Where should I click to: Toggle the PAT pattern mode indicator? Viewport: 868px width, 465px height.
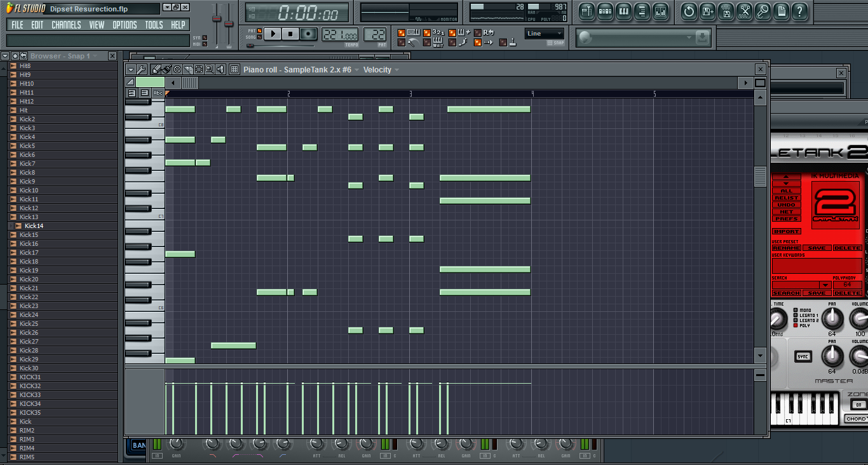pos(259,30)
